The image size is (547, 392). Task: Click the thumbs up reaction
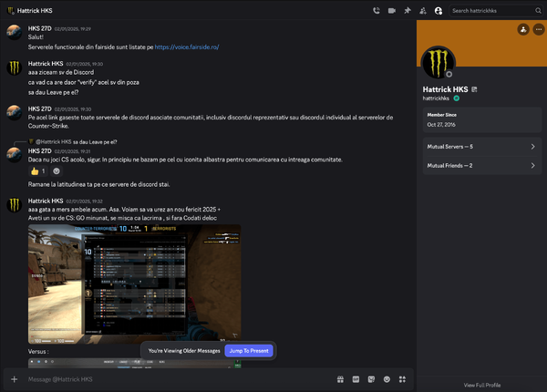[37, 171]
